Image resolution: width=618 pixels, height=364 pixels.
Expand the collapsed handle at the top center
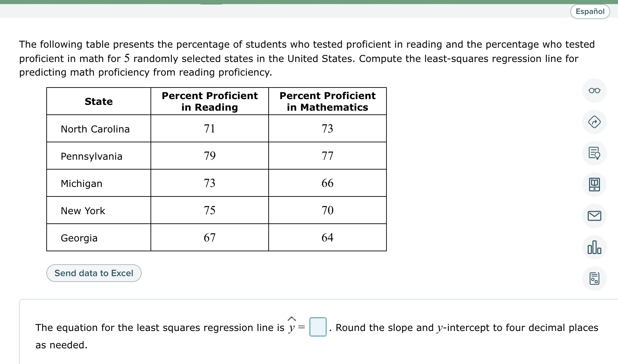(x=212, y=3)
